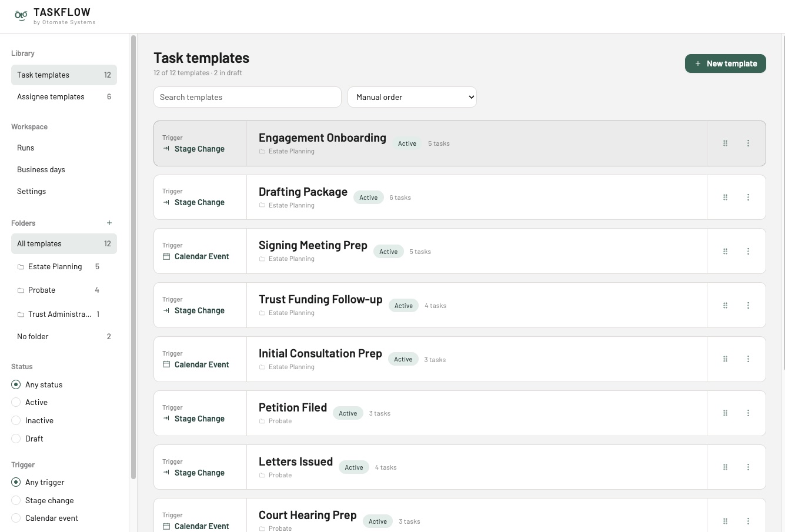Filter by Inactive status
This screenshot has width=785, height=532.
coord(16,420)
